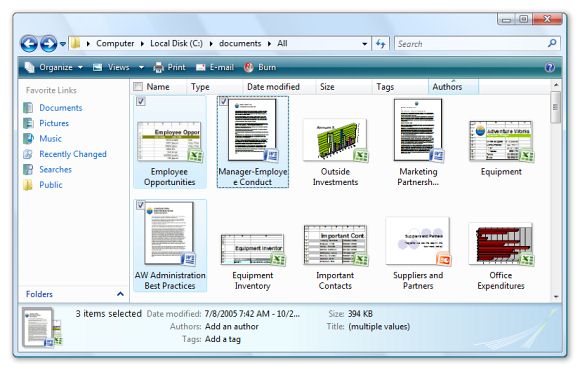Click the magnifying glass search icon
The image size is (580, 370).
point(552,43)
